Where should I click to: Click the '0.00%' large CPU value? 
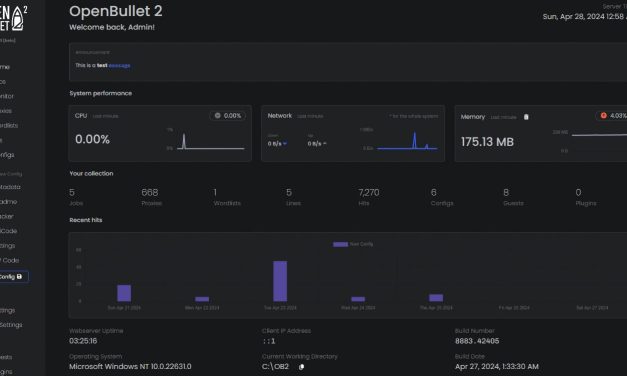92,139
